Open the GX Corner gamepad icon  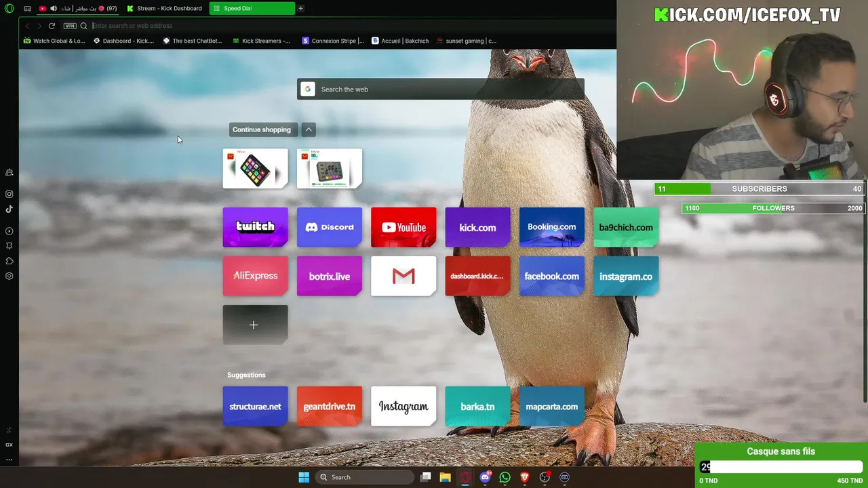point(27,9)
